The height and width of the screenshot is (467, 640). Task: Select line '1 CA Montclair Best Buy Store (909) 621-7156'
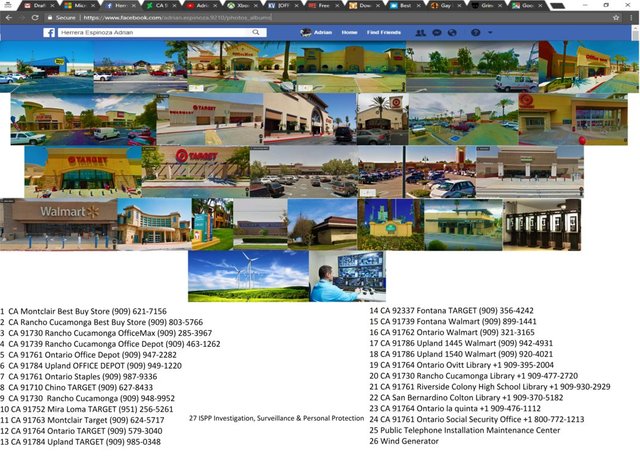click(x=83, y=311)
